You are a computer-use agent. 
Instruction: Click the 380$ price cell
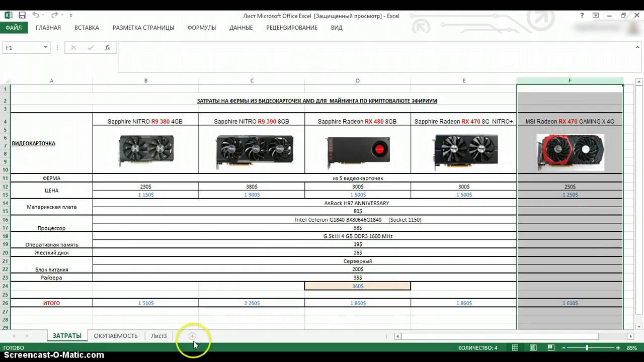click(252, 187)
